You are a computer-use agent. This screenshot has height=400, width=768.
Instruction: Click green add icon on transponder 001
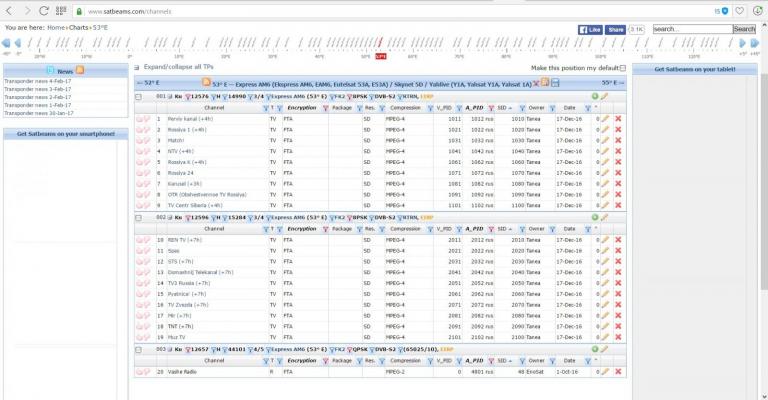coord(595,96)
